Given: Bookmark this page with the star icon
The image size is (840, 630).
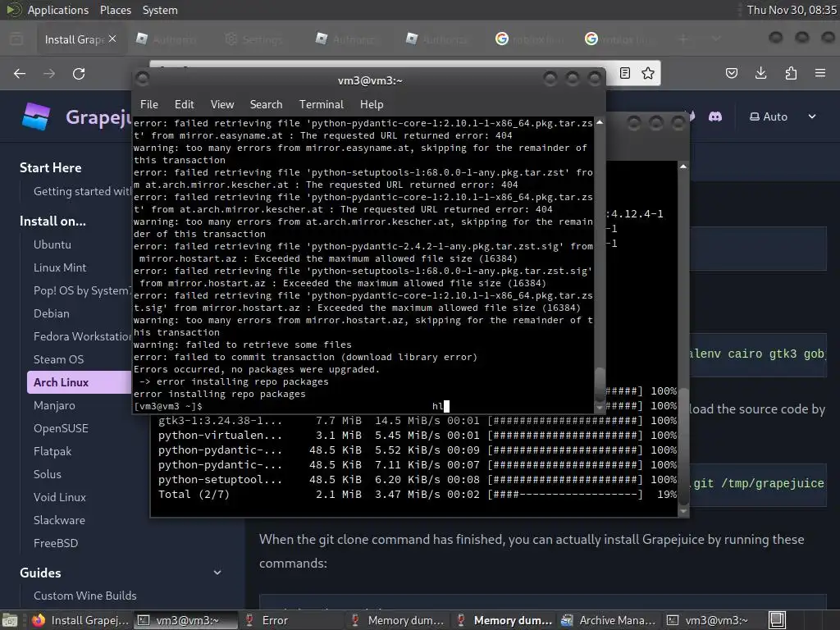Looking at the screenshot, I should [x=648, y=73].
